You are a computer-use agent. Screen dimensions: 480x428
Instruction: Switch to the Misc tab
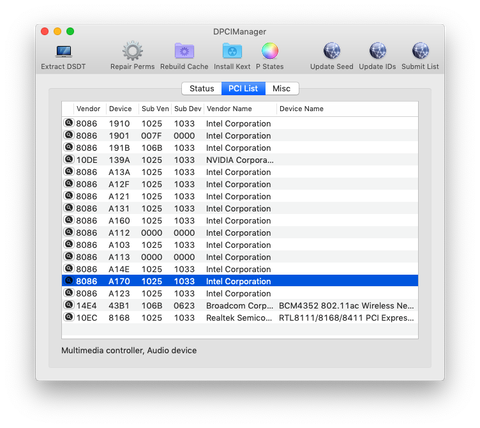point(282,89)
